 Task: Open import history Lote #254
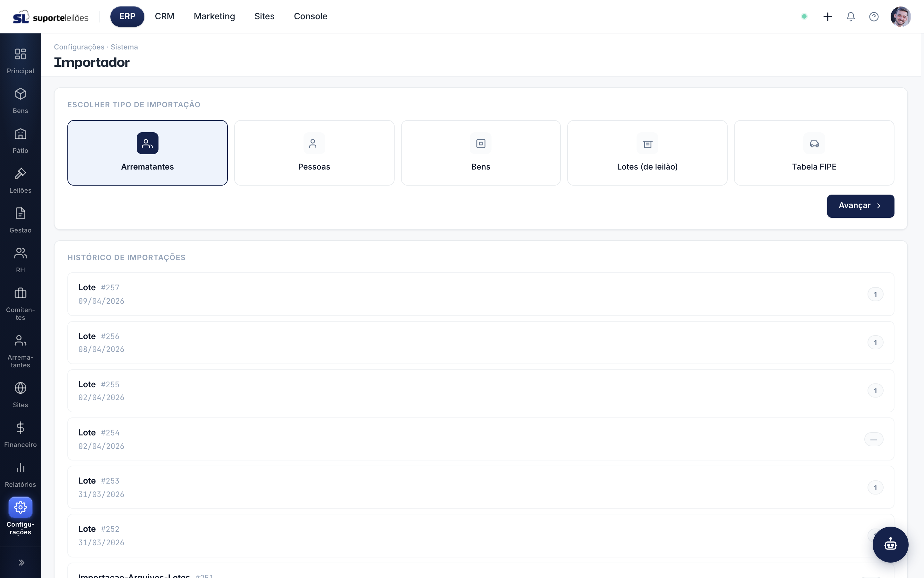481,439
